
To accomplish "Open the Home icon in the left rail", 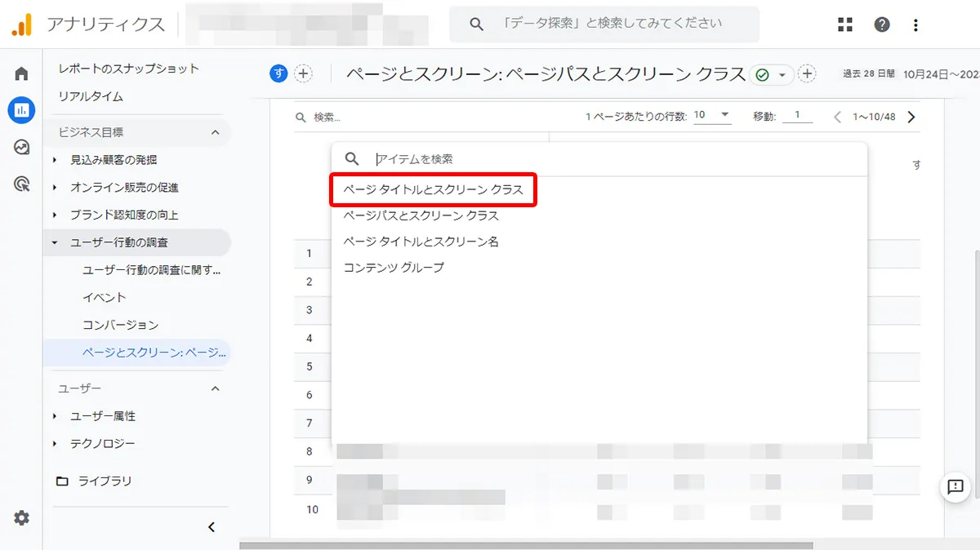I will (x=20, y=73).
